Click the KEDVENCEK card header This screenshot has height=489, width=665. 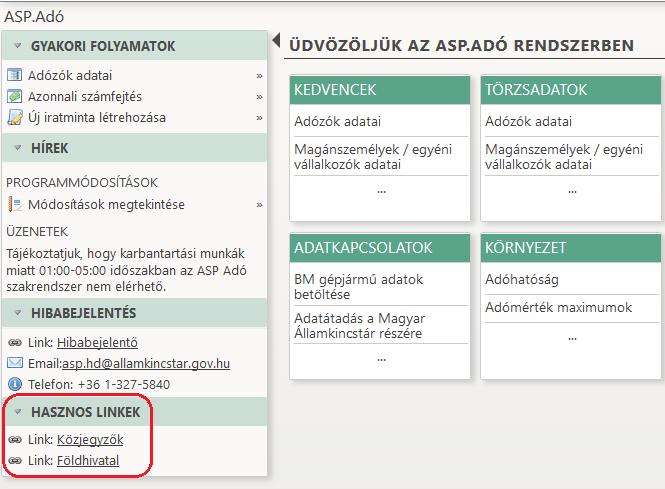[x=380, y=89]
